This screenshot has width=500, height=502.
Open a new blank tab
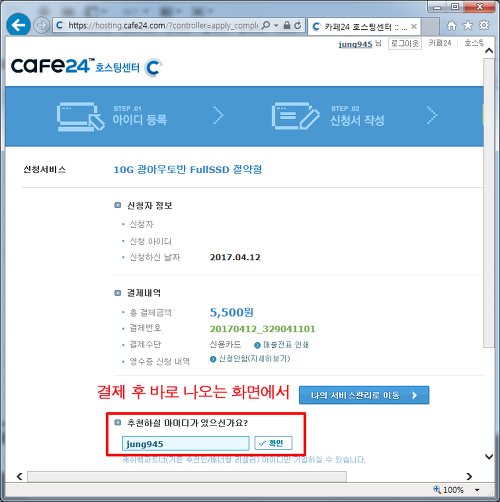pyautogui.click(x=430, y=26)
